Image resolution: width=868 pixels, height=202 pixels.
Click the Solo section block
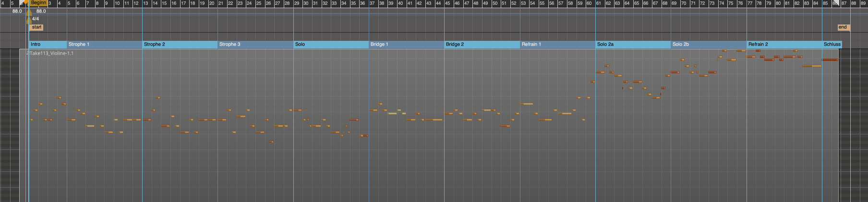[331, 44]
